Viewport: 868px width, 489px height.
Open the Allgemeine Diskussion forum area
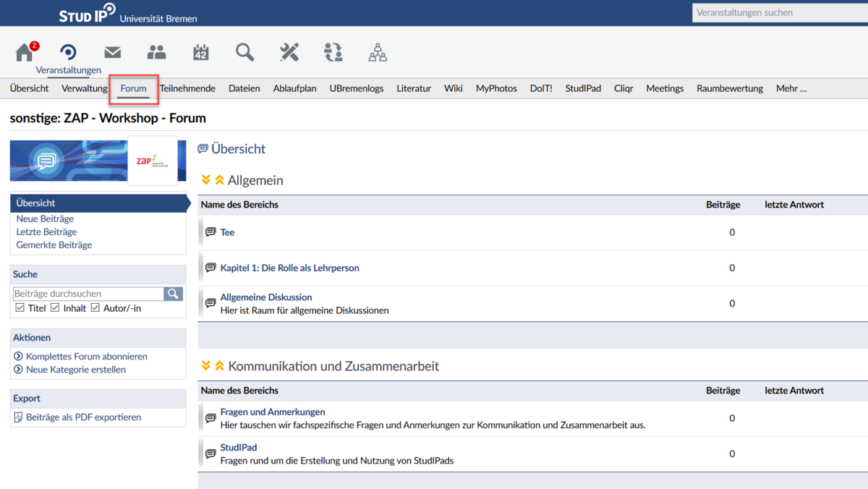click(265, 297)
